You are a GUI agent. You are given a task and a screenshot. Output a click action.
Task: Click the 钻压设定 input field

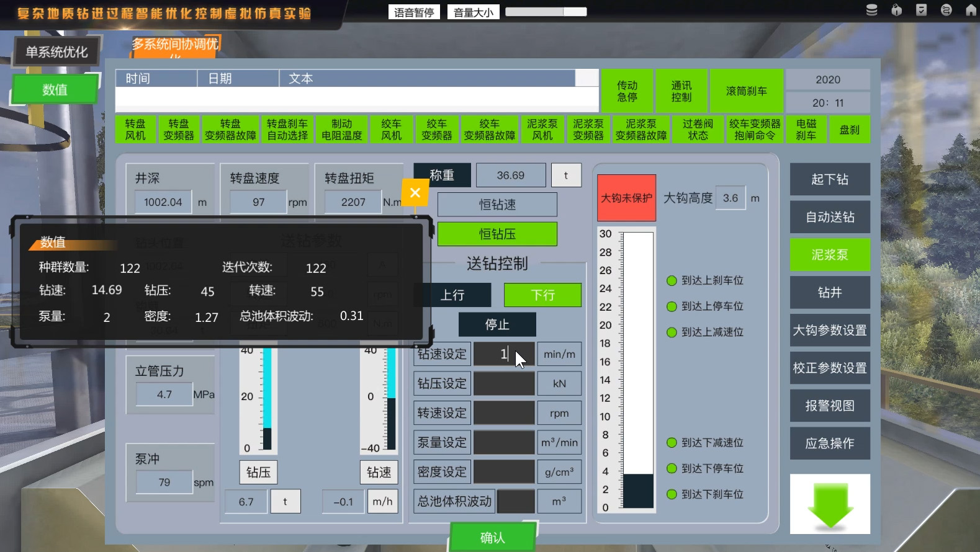tap(504, 384)
